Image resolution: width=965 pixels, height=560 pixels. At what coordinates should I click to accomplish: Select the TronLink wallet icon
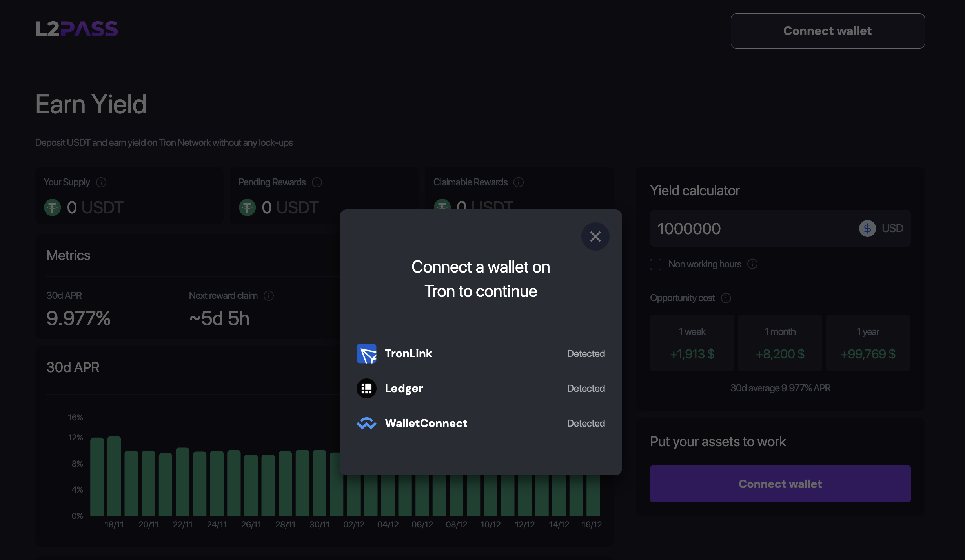point(366,353)
